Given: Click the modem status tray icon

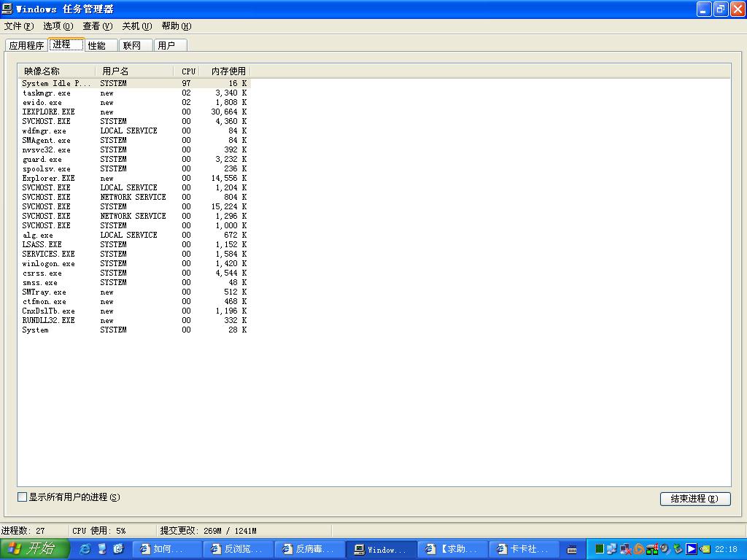Looking at the screenshot, I should tap(652, 549).
